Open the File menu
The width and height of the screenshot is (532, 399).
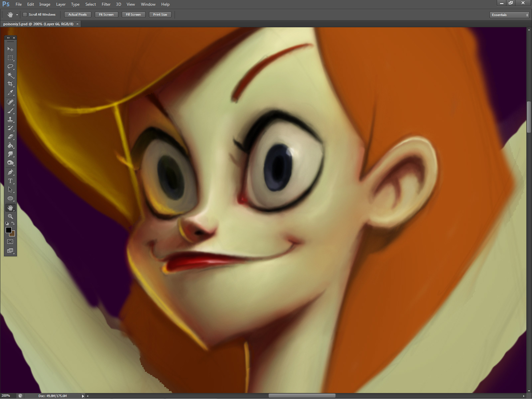click(x=19, y=4)
